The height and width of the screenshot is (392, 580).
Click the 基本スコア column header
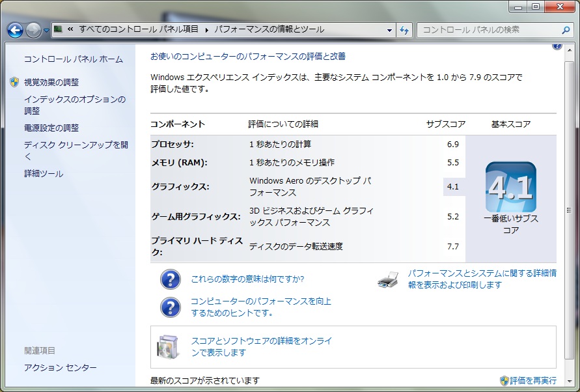coord(511,124)
